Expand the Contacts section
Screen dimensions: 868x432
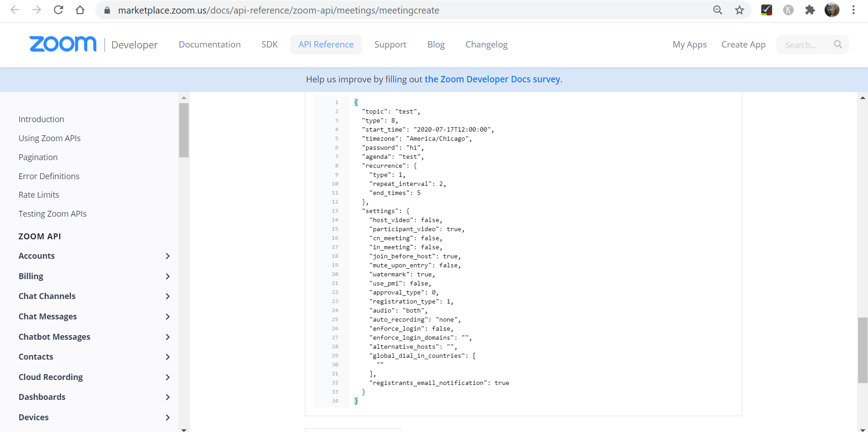click(168, 357)
